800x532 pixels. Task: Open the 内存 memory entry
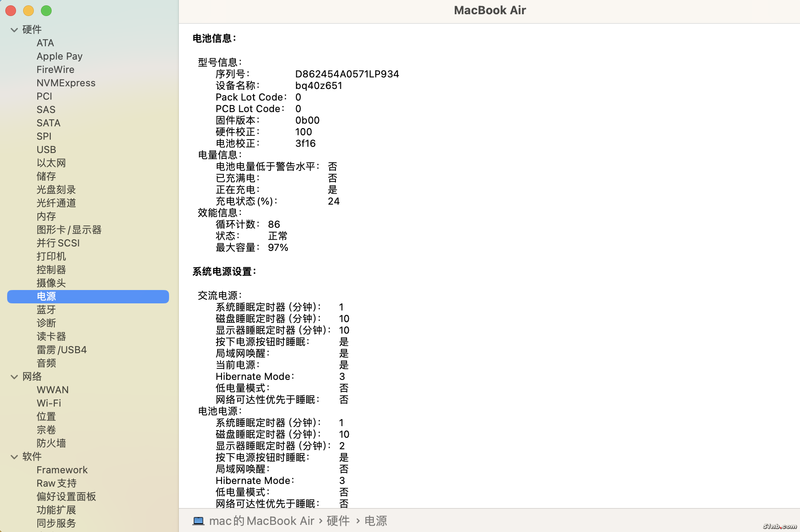[46, 217]
